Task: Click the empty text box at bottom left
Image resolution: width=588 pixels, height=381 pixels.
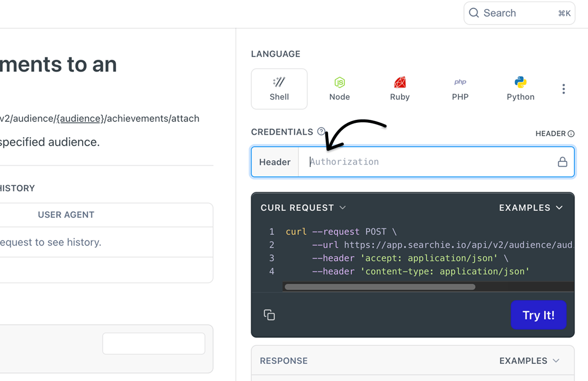Action: (154, 343)
